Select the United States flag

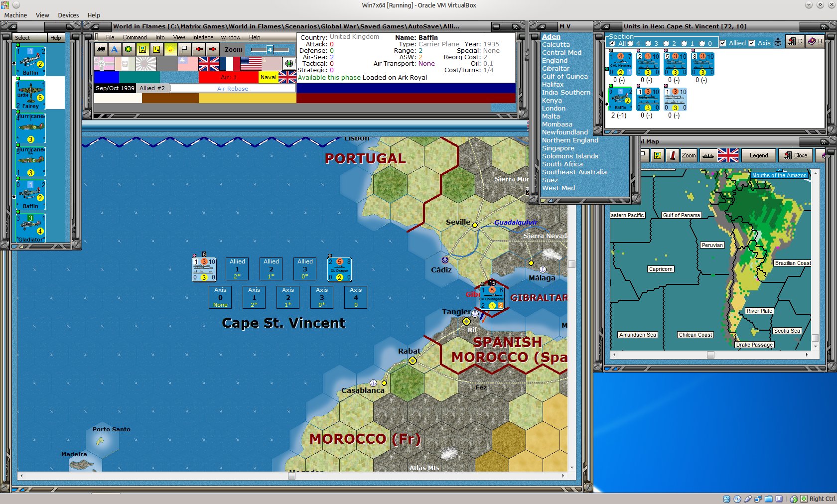251,64
